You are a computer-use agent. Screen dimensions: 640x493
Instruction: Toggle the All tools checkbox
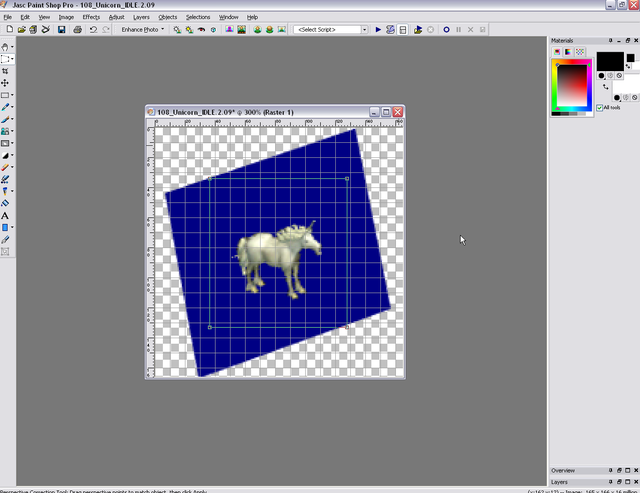point(599,108)
